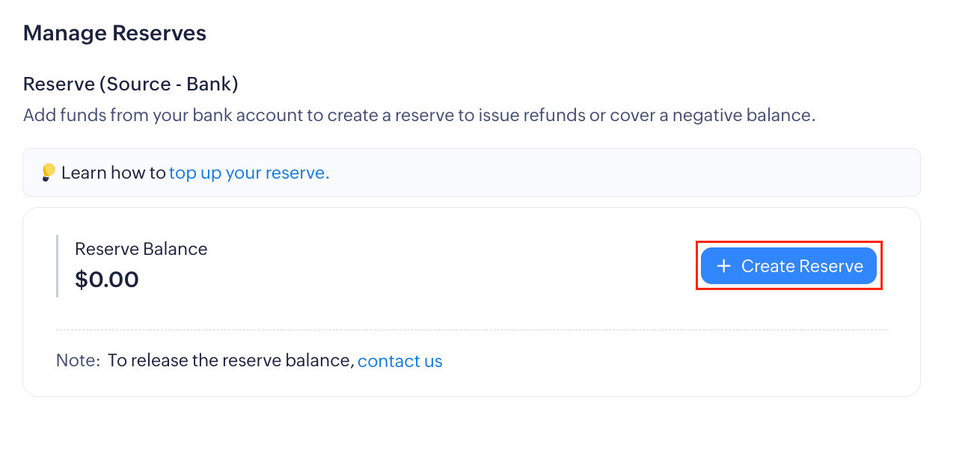Click the plus icon in Create Reserve
This screenshot has width=980, height=450.
[723, 266]
